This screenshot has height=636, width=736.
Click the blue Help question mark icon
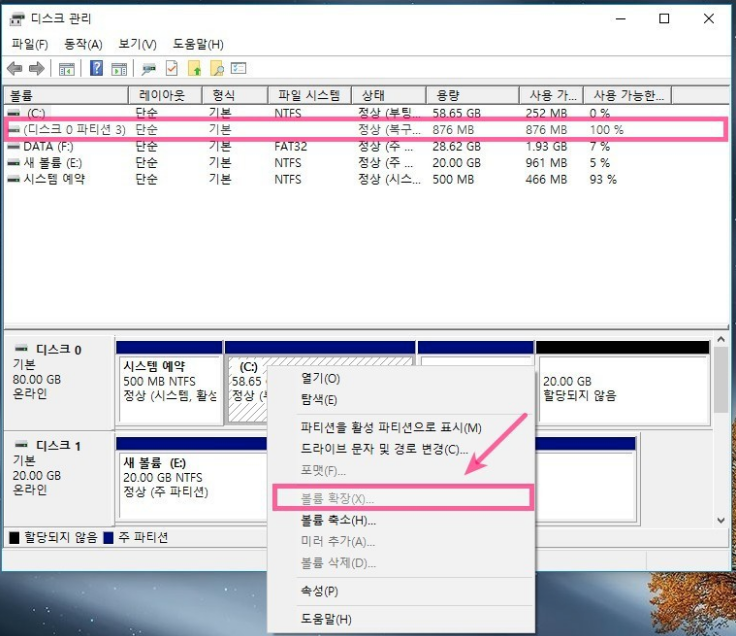pos(97,69)
